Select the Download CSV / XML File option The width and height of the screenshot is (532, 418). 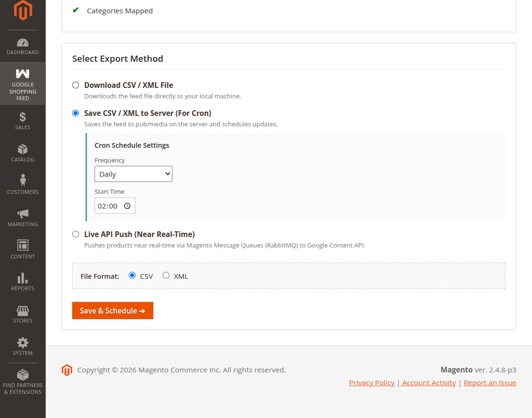point(76,85)
